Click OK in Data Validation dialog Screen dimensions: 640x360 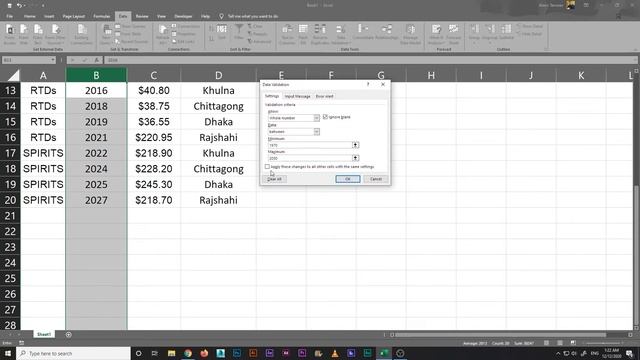click(348, 179)
